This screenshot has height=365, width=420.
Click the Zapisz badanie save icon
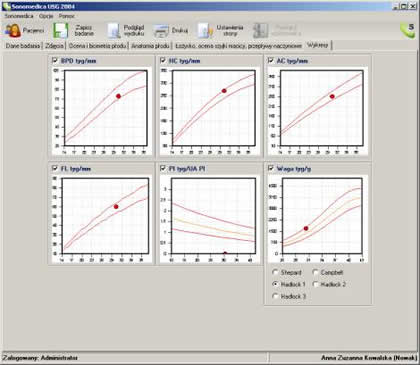click(x=61, y=31)
